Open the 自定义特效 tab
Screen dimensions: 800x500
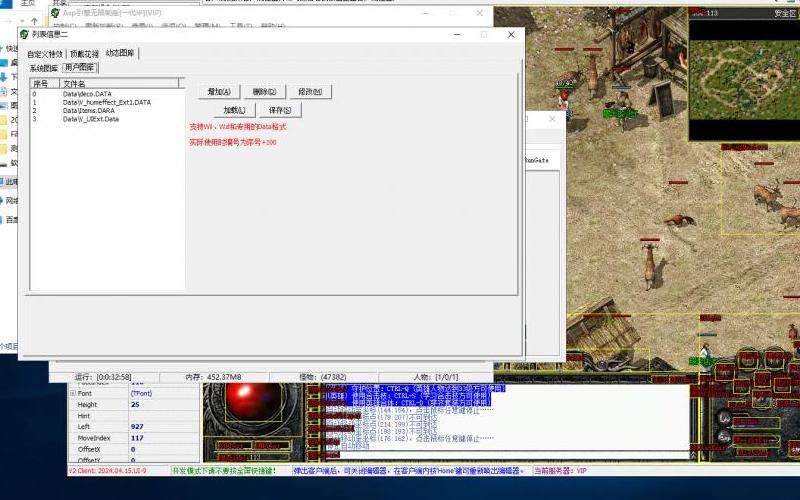45,54
